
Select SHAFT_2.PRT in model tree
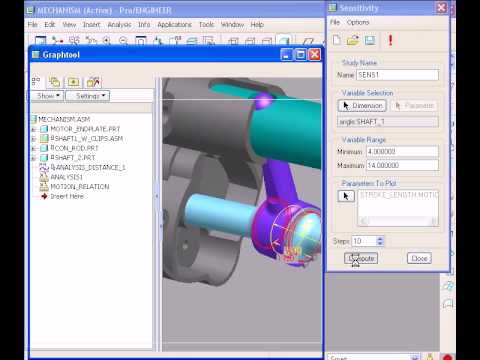click(x=73, y=158)
